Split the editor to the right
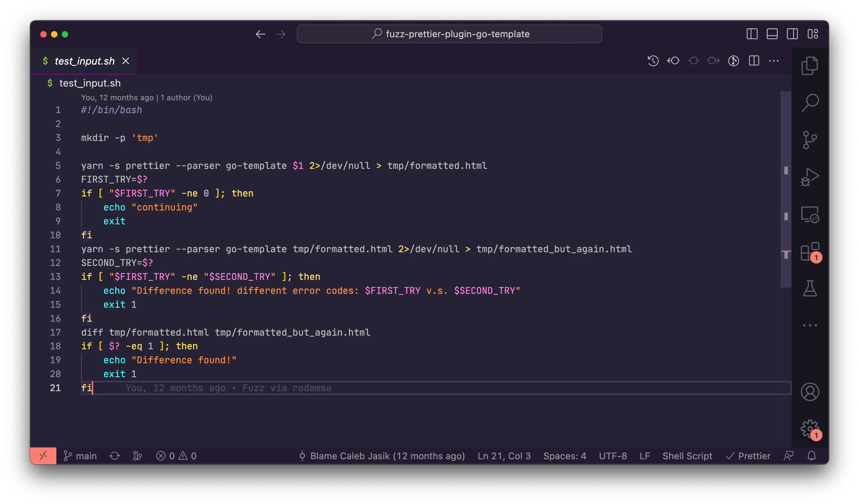The image size is (859, 504). point(754,61)
